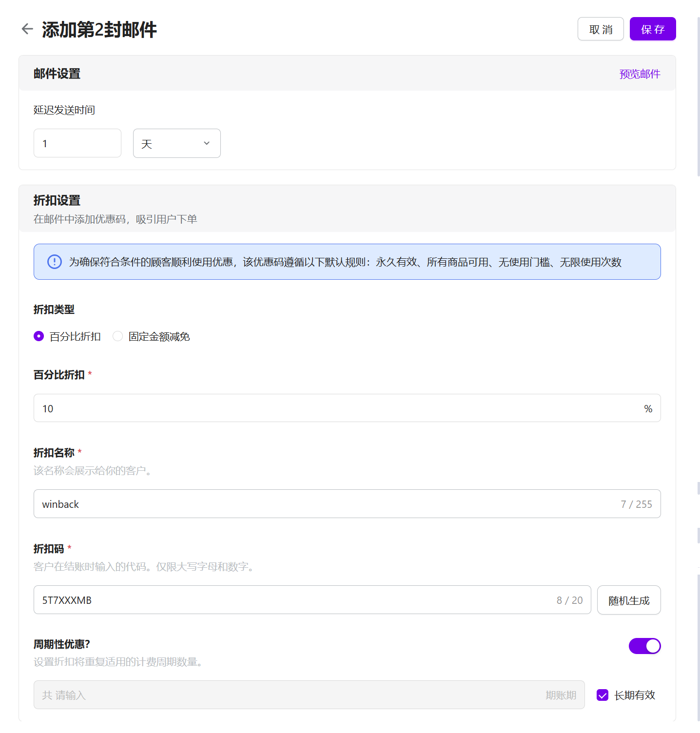The height and width of the screenshot is (733, 700).
Task: Focus the percentage discount field showing 10
Action: 336,408
